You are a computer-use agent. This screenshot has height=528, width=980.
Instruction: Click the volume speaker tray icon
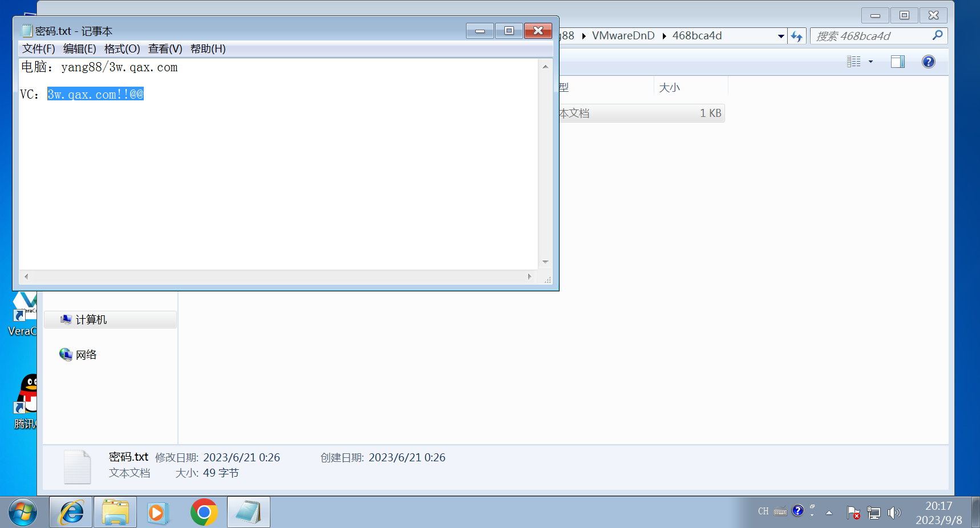point(894,513)
